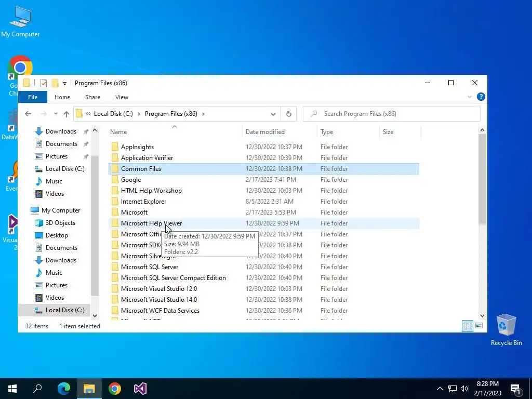Screen dimensions: 532x399
Task: Expand the ribbon chevron
Action: point(470,97)
